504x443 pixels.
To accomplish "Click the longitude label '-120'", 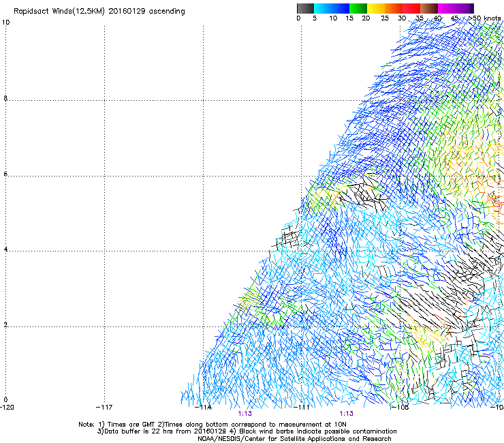I will [7, 408].
